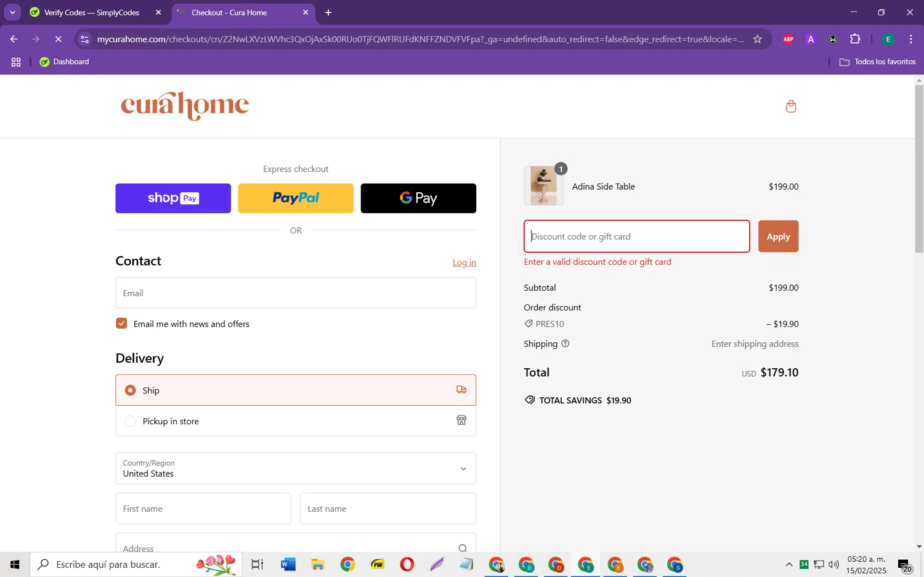Click the browser address bar URL
924x577 pixels.
click(420, 39)
